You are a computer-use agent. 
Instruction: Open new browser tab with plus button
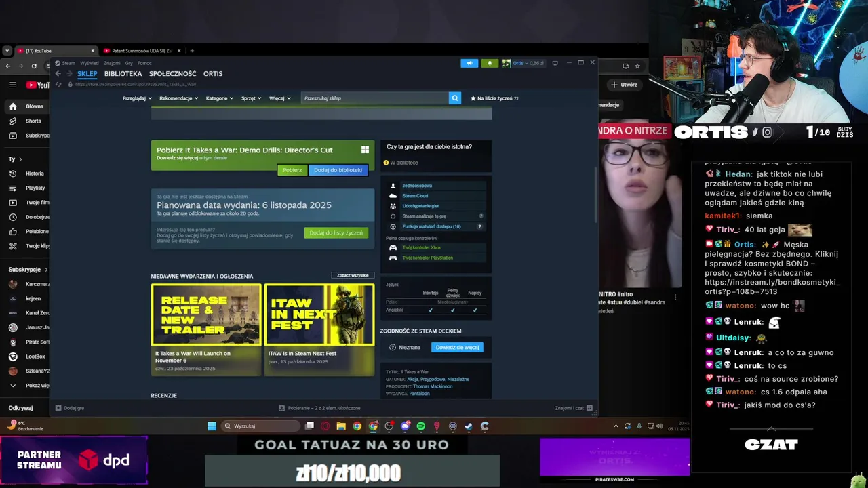click(x=192, y=51)
